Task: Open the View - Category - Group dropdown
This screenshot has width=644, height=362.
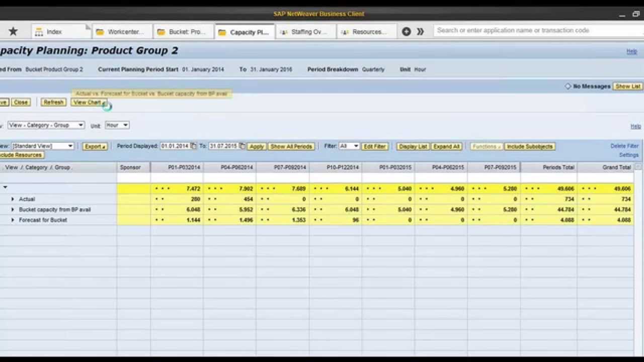Action: coord(80,125)
